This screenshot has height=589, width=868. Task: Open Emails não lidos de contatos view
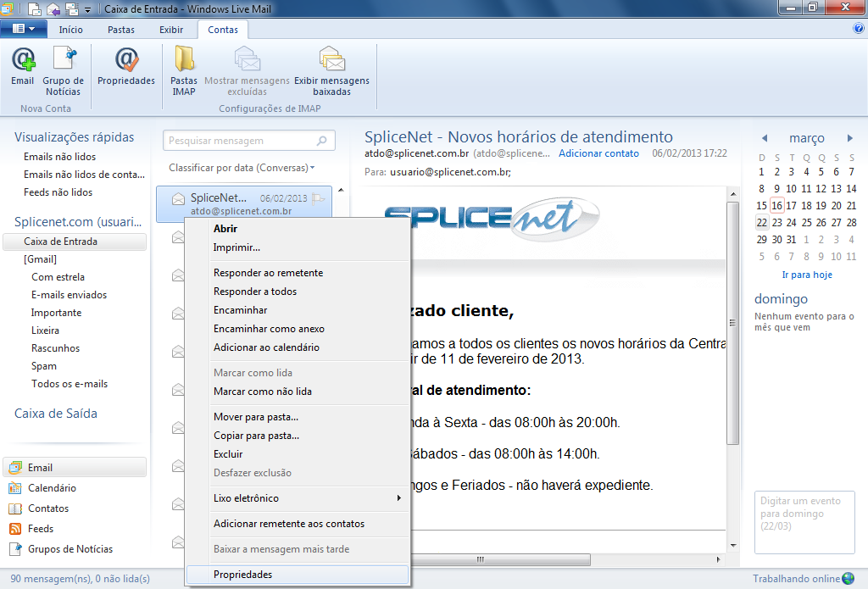coord(84,175)
